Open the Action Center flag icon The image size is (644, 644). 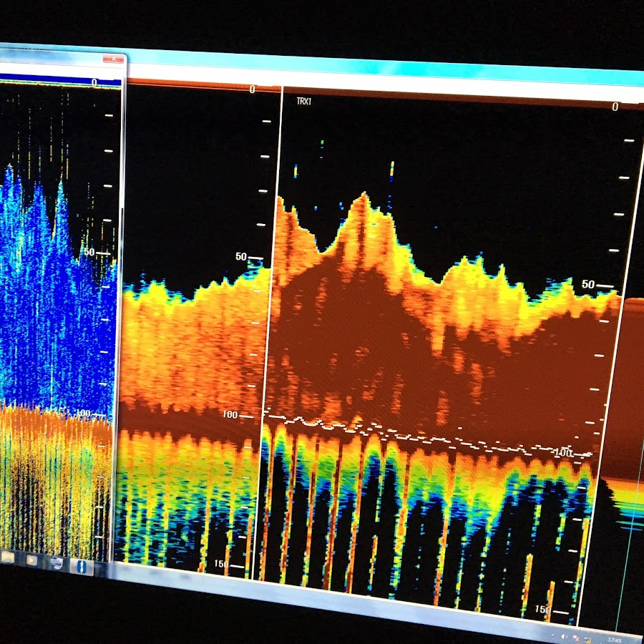coord(577,638)
